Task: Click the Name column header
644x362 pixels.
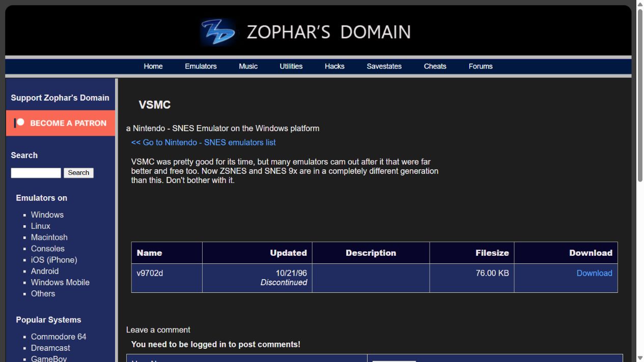Action: coord(167,253)
